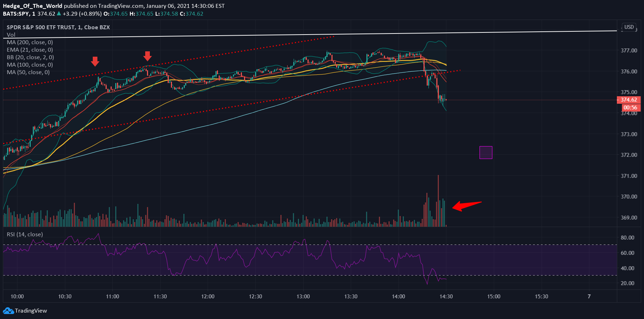Click the 12:30 time axis label
Screen dimensions: 644x319
pyautogui.click(x=255, y=297)
